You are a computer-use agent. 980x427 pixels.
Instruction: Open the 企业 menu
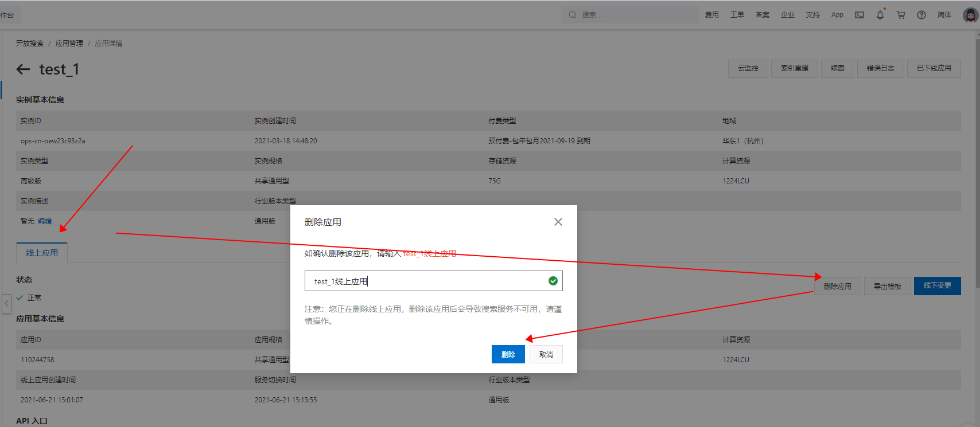point(788,15)
